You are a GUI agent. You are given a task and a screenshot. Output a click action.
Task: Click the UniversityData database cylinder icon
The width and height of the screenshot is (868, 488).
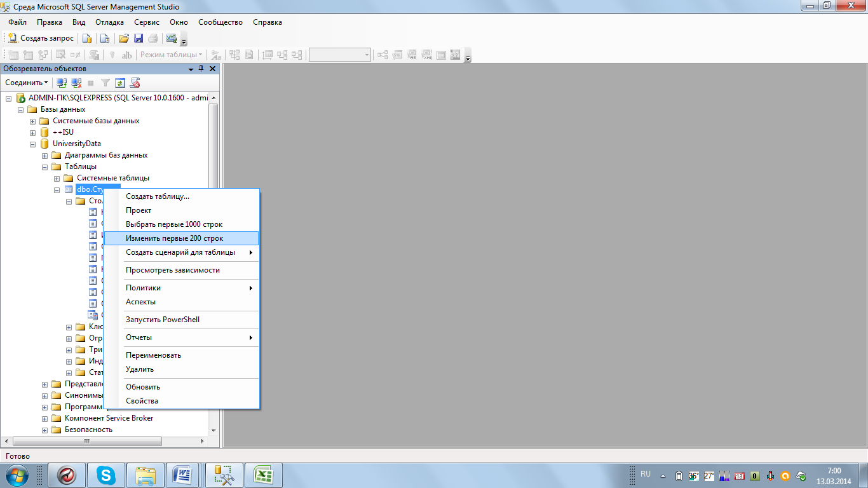(x=44, y=144)
